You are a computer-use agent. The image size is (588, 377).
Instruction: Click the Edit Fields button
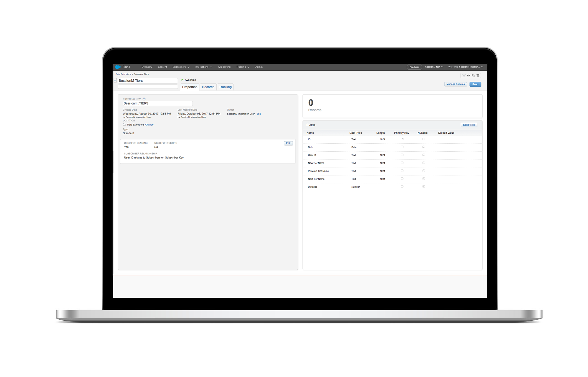[469, 125]
